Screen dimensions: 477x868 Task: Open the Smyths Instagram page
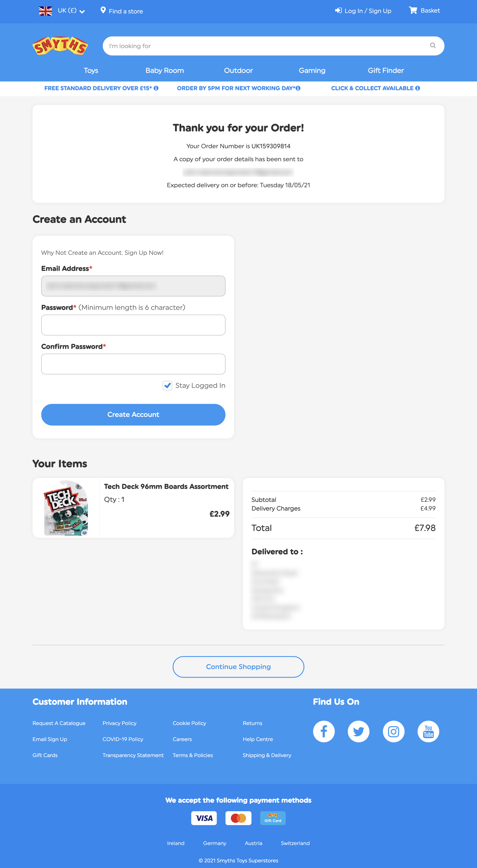click(393, 731)
